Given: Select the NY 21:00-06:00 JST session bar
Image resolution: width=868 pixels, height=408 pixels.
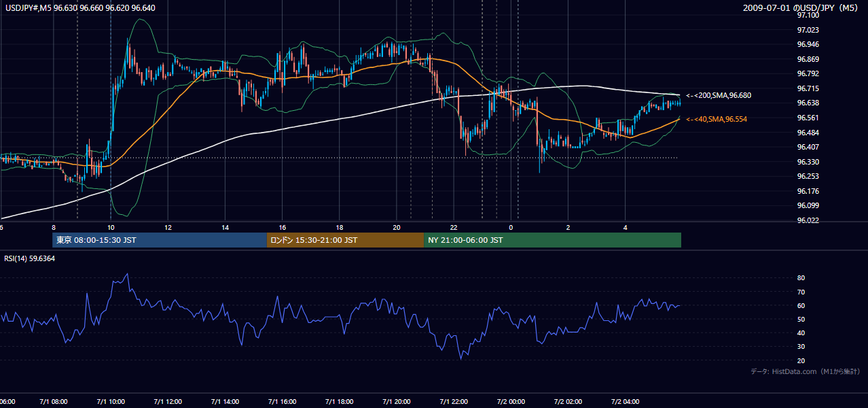Looking at the screenshot, I should pyautogui.click(x=552, y=240).
